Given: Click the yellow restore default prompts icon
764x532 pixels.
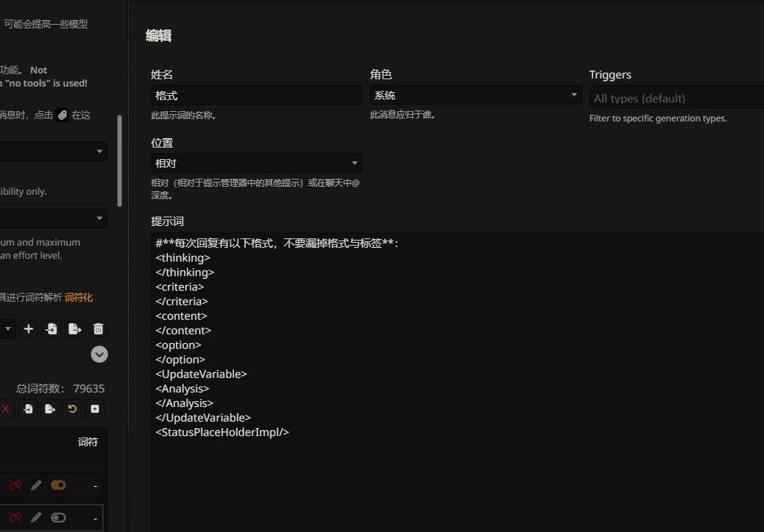Looking at the screenshot, I should (72, 408).
